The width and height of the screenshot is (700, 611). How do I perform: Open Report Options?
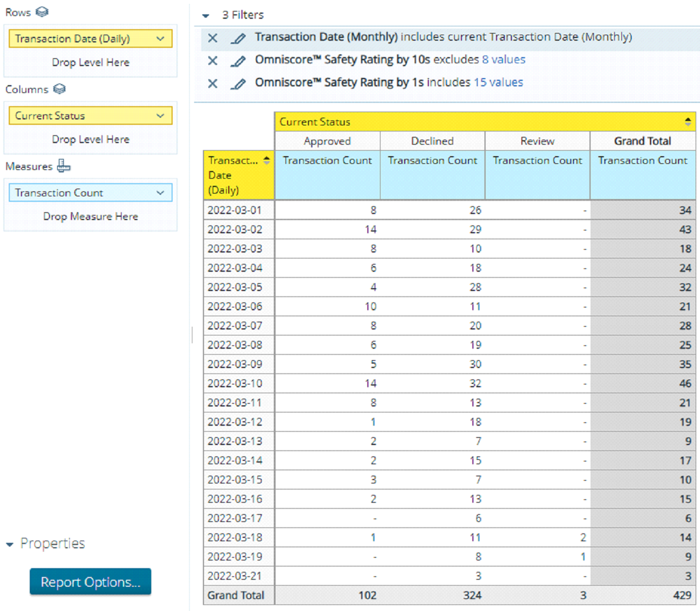[90, 581]
